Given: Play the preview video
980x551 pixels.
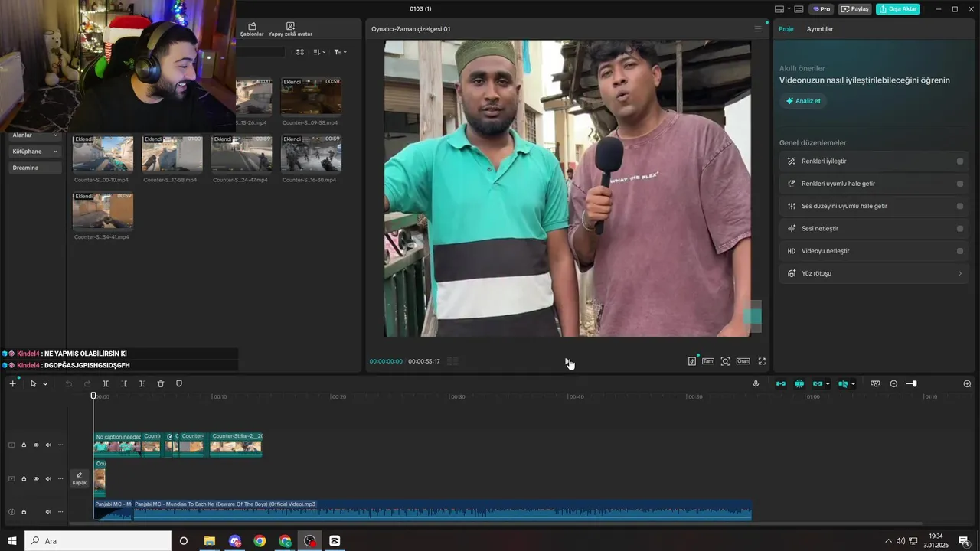Looking at the screenshot, I should point(567,361).
